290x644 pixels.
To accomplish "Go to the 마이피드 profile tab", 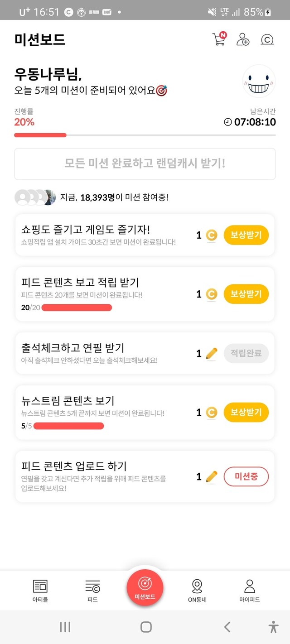I will coord(250,590).
